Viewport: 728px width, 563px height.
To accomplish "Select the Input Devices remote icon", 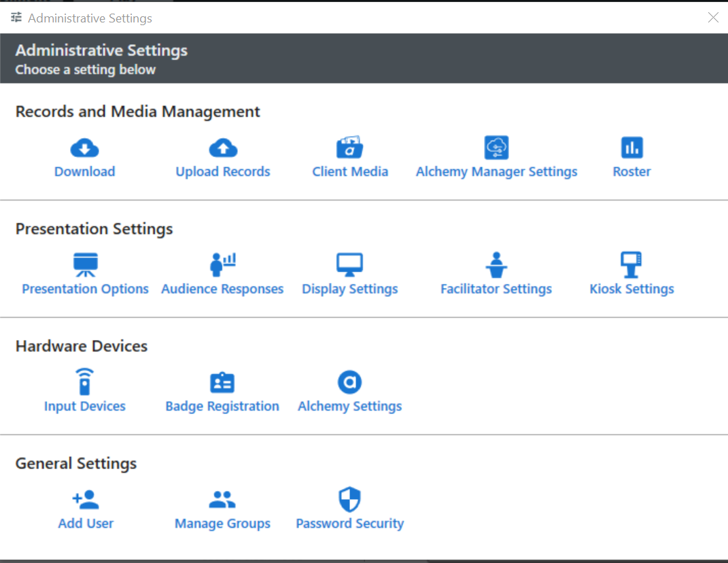I will click(84, 382).
